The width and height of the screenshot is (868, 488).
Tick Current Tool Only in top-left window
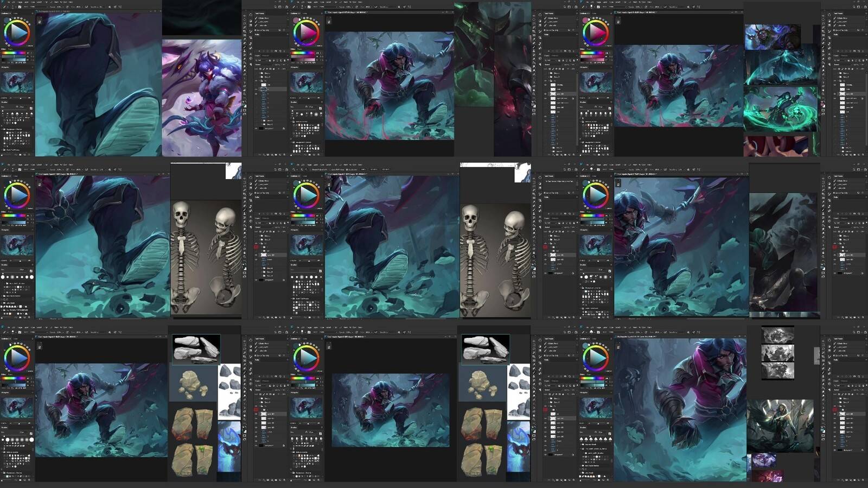(x=257, y=30)
